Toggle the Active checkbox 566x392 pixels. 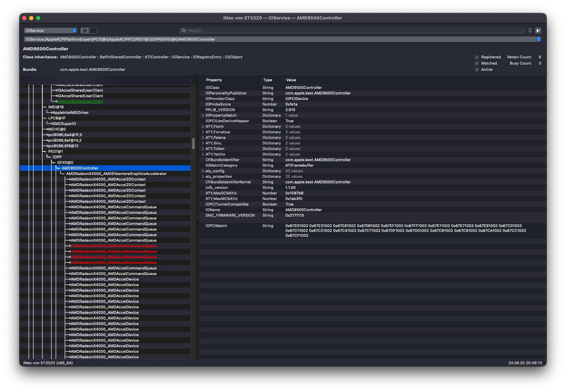(x=477, y=69)
